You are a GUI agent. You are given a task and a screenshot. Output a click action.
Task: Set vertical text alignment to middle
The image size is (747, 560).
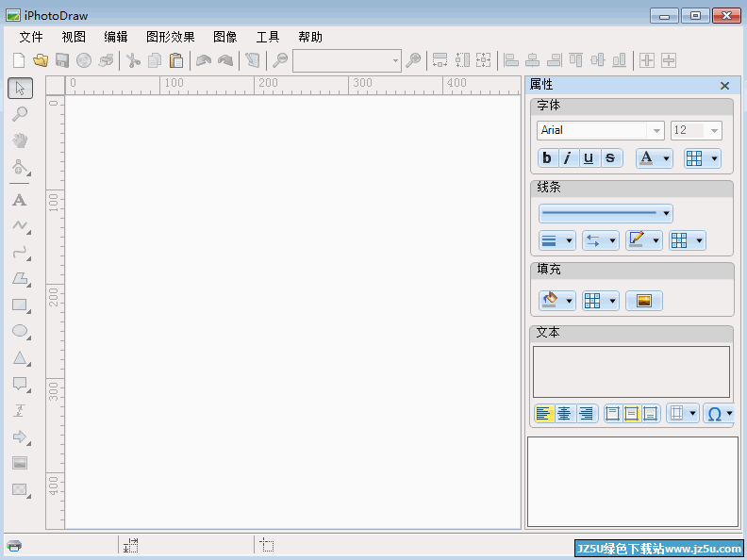[631, 414]
